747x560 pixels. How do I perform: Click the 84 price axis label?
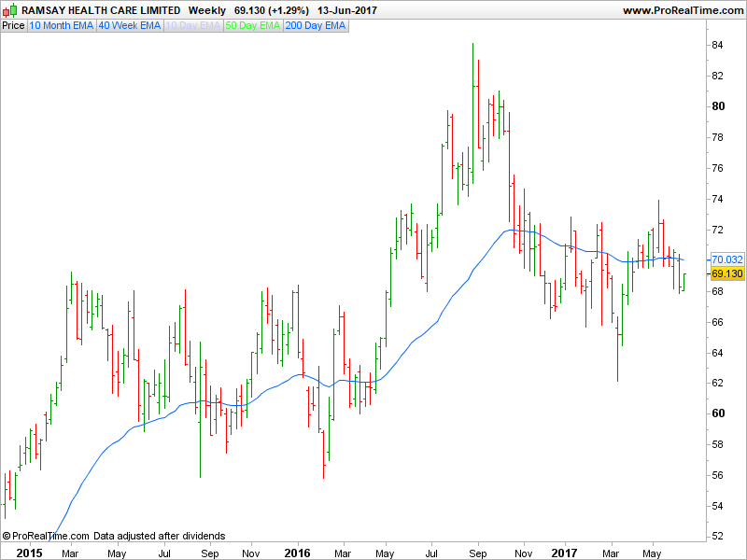(x=717, y=45)
